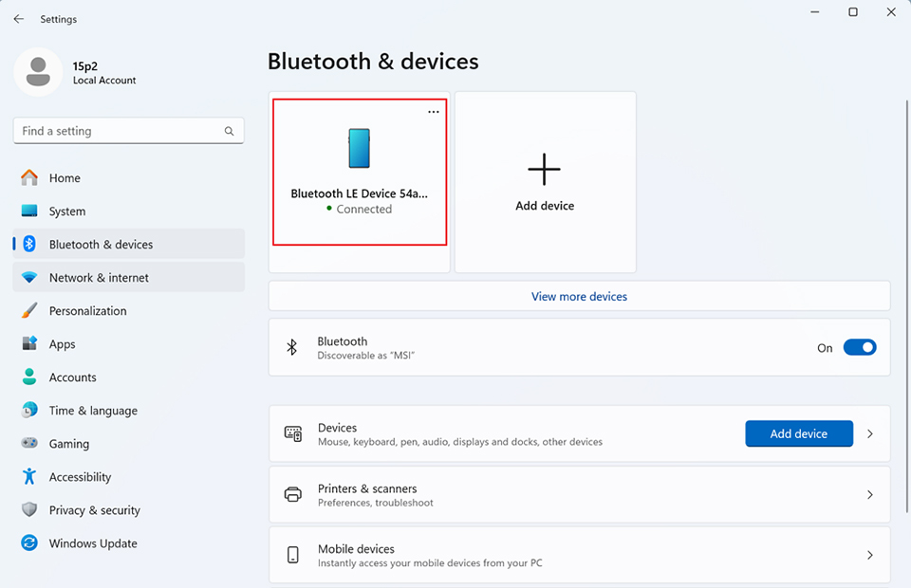Open the Time & language section
Image resolution: width=911 pixels, height=588 pixels.
pyautogui.click(x=29, y=410)
